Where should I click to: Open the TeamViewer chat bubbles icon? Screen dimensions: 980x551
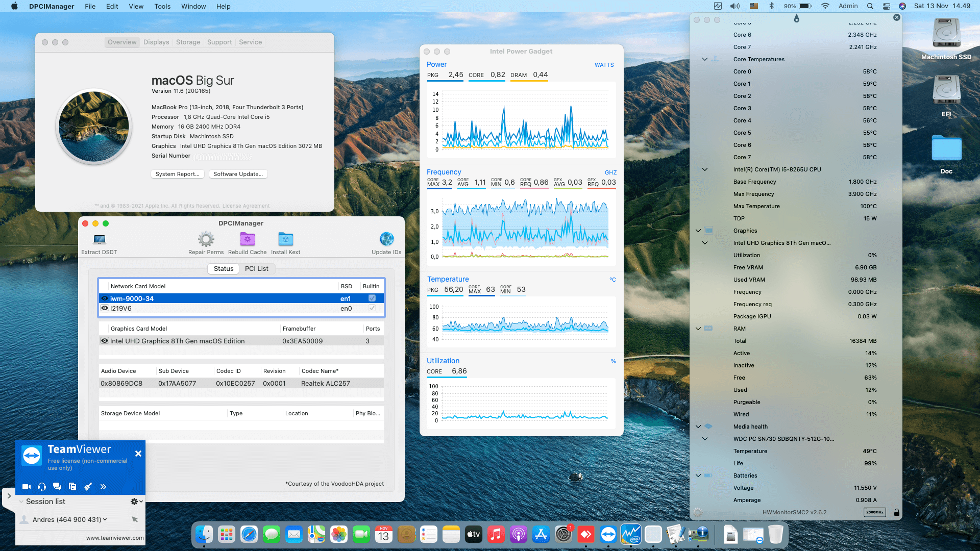click(57, 487)
